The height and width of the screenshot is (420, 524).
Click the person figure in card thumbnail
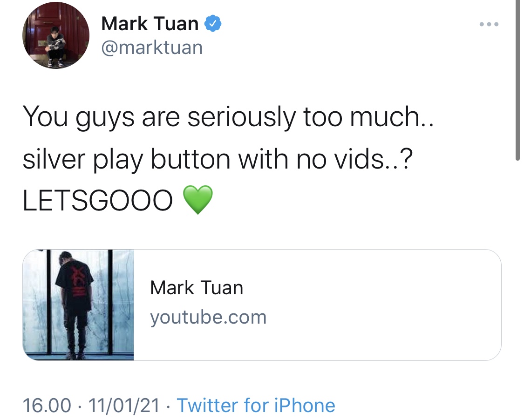pos(75,304)
